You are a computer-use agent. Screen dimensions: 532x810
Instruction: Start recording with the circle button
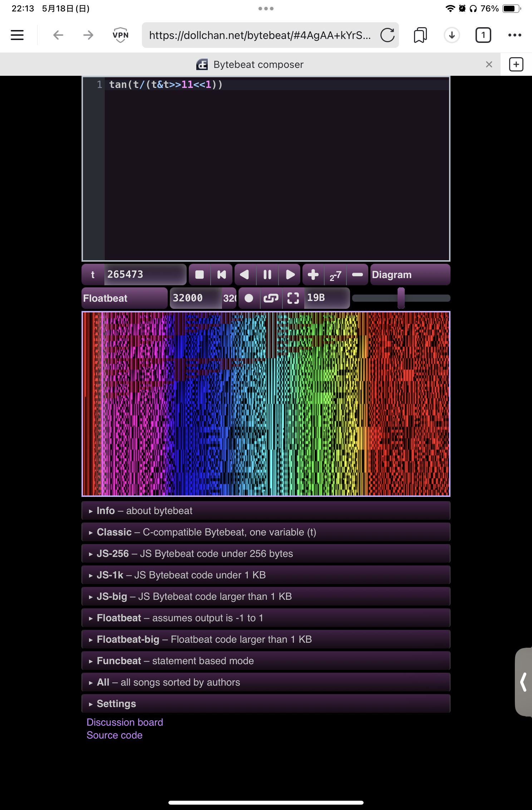(249, 298)
